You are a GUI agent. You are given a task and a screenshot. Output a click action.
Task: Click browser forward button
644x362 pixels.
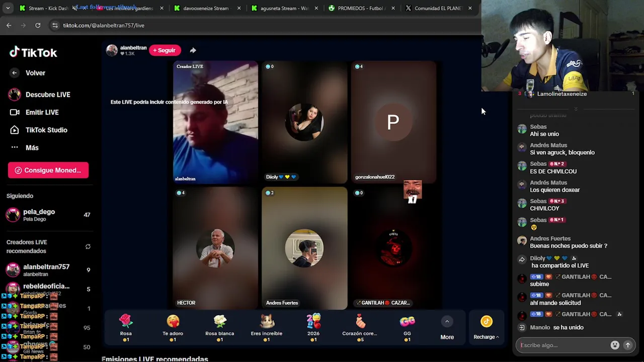[x=23, y=25]
